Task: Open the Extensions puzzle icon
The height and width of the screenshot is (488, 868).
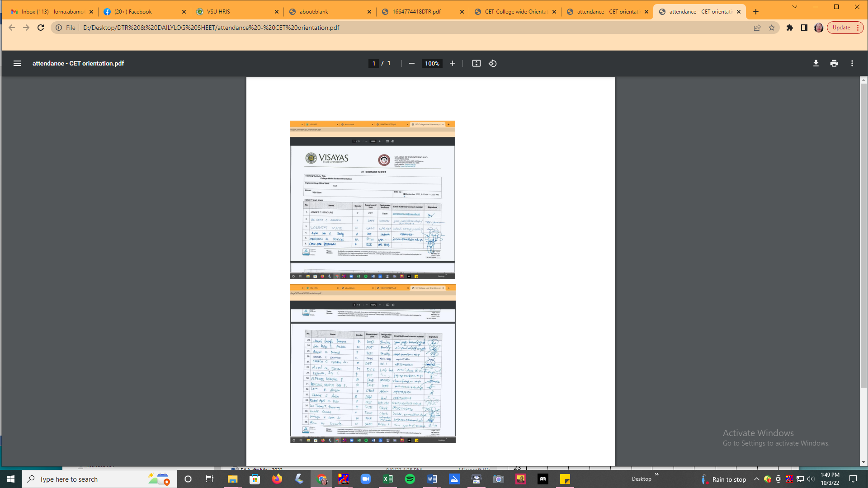Action: 789,28
